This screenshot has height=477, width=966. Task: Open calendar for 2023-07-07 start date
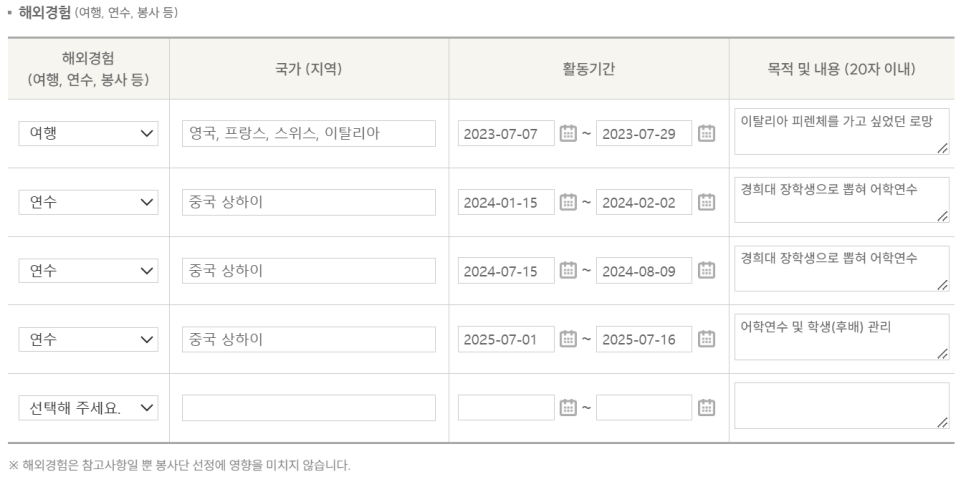pos(568,134)
